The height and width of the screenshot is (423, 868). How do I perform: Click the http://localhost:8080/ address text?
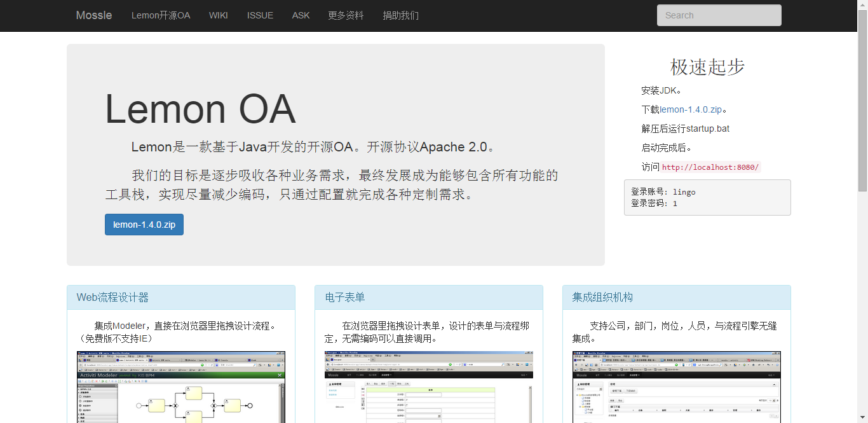tap(710, 167)
